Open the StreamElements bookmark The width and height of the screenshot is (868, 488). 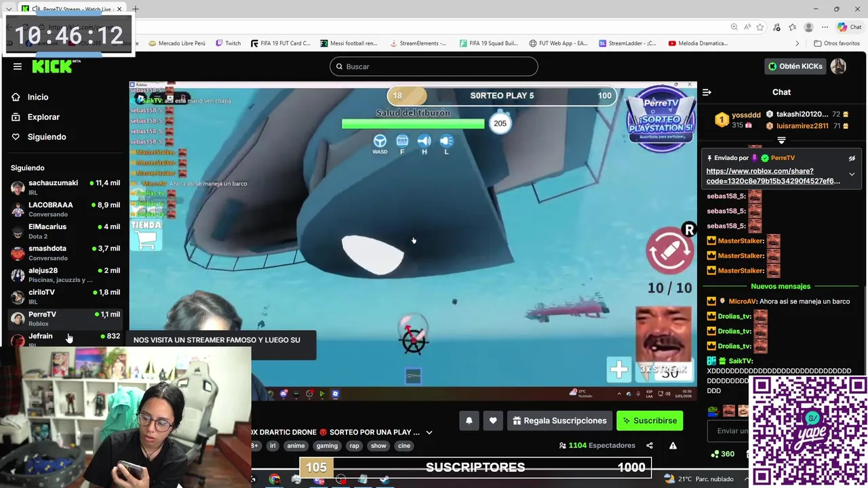418,43
